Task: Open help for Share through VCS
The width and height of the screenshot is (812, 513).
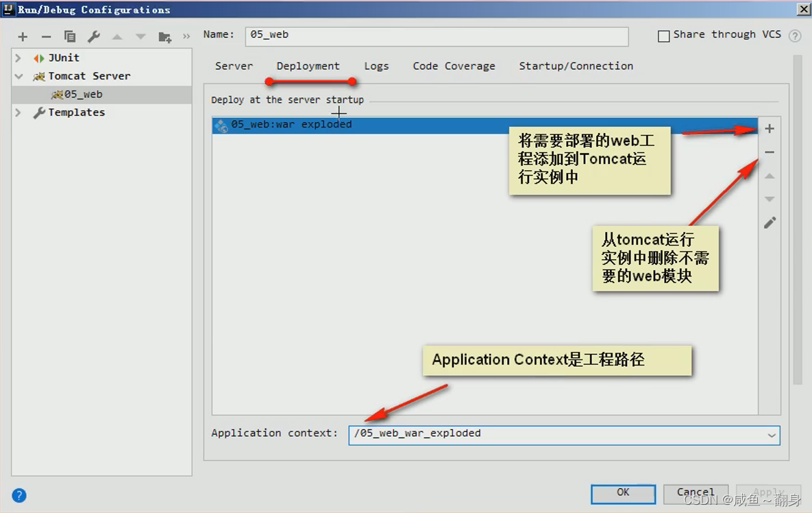Action: pos(794,36)
